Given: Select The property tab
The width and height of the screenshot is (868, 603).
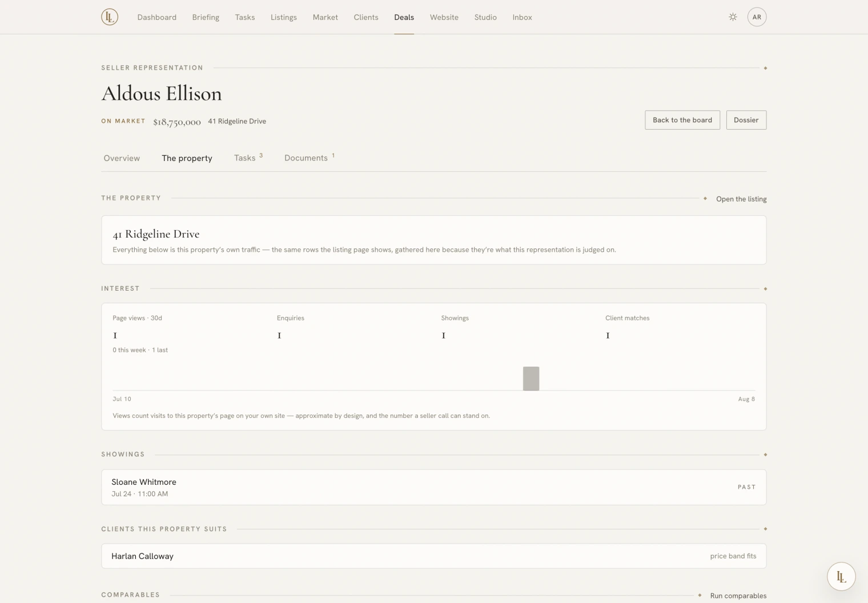Looking at the screenshot, I should tap(187, 158).
